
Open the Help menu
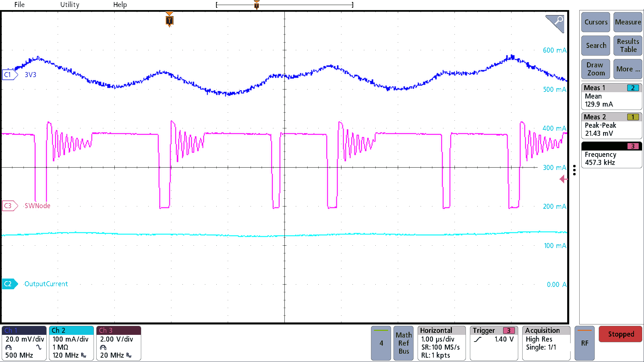pyautogui.click(x=120, y=5)
